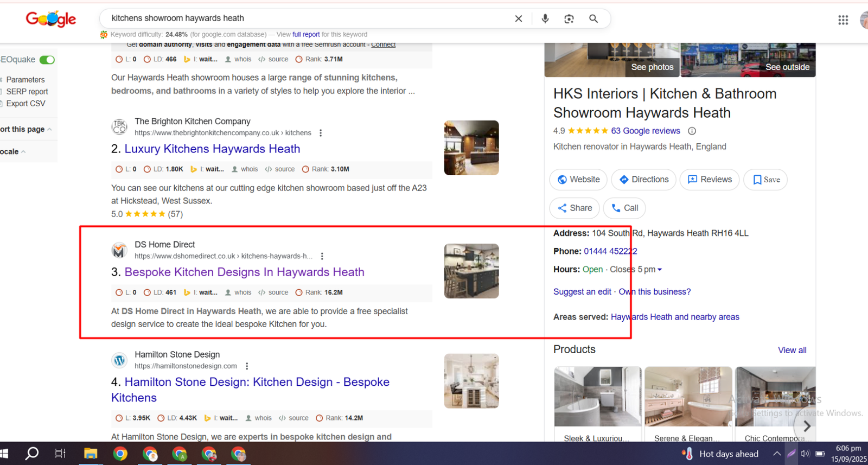
Task: Open File Explorer from the taskbar
Action: (91, 454)
